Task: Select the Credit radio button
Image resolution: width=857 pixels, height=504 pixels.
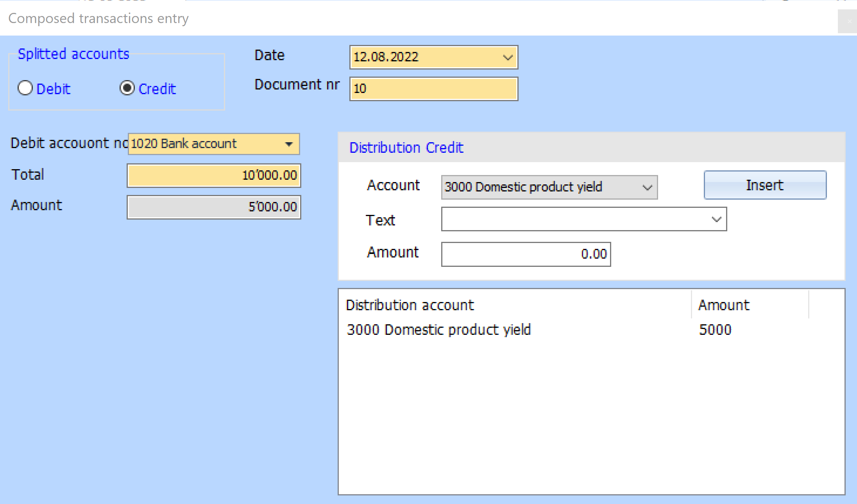Action: point(127,88)
